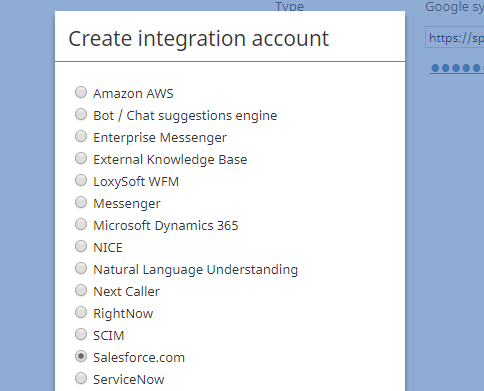Choose Bot / Chat suggestions engine option

[x=81, y=114]
